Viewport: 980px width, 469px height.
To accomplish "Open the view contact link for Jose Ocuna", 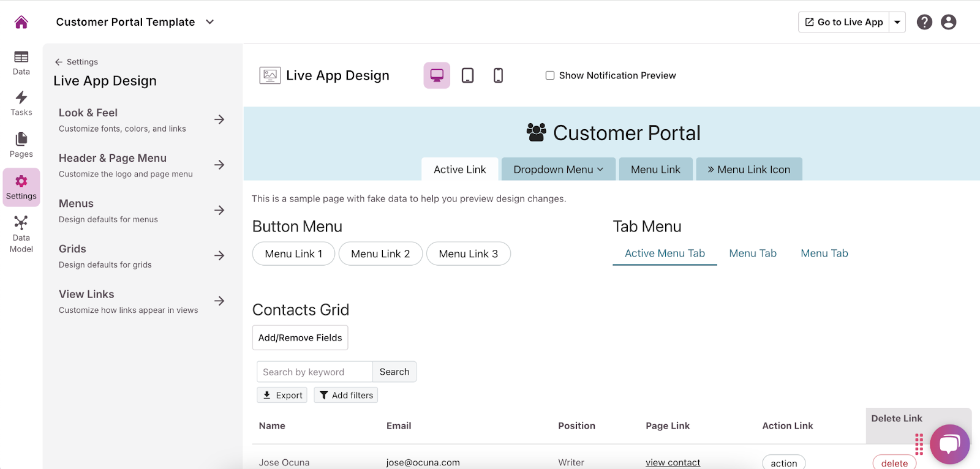I will click(x=673, y=462).
